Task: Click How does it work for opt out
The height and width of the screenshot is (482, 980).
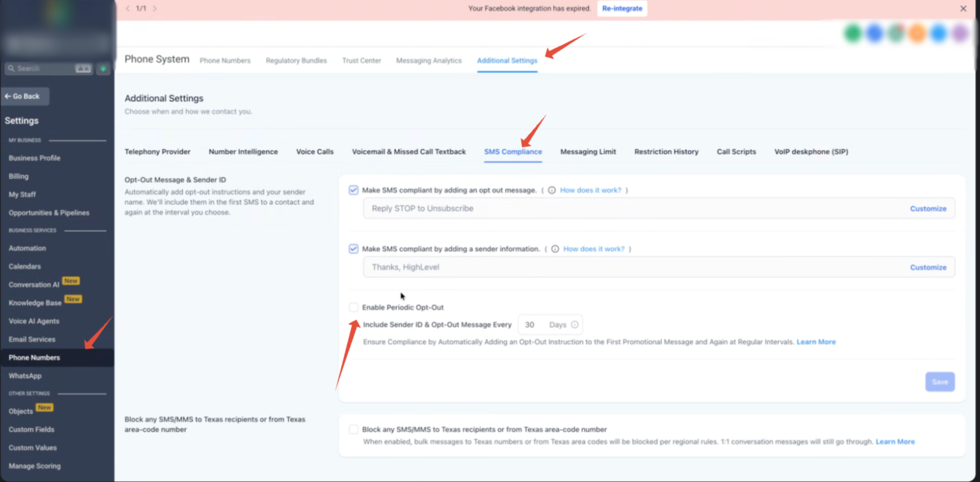Action: tap(590, 190)
